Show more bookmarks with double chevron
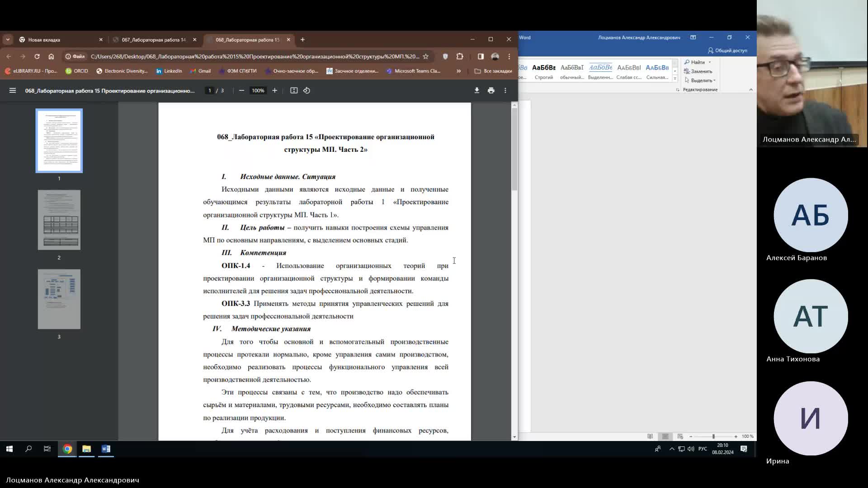The width and height of the screenshot is (868, 488). tap(458, 71)
